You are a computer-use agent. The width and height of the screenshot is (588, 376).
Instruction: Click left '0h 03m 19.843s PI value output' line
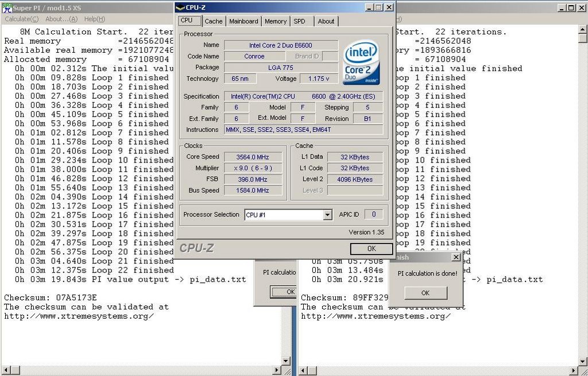pyautogui.click(x=130, y=280)
